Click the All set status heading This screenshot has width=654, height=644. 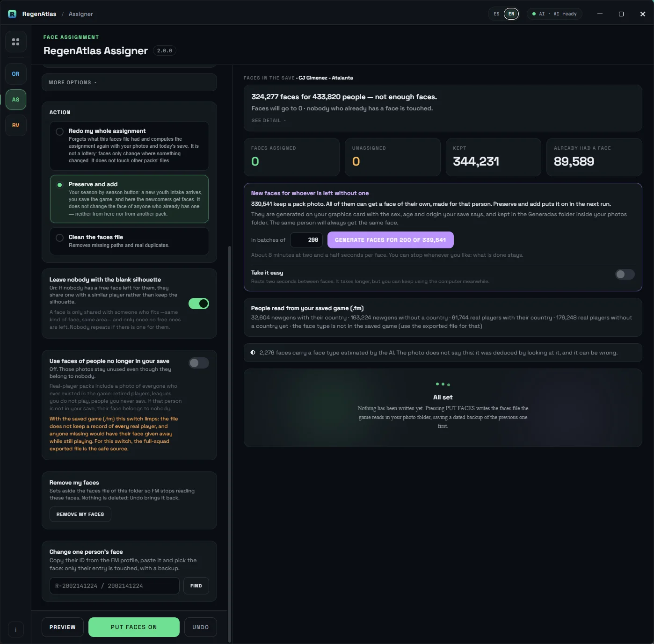pyautogui.click(x=443, y=398)
